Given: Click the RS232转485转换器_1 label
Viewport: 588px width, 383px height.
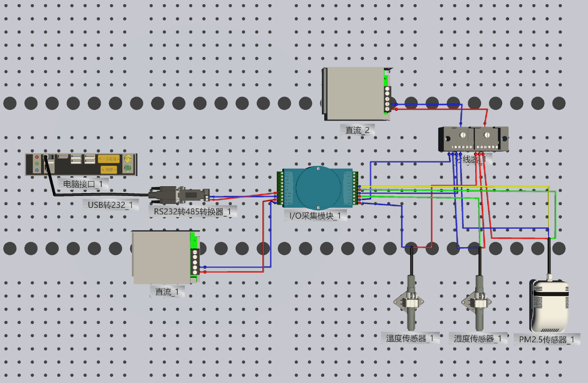Looking at the screenshot, I should point(193,212).
